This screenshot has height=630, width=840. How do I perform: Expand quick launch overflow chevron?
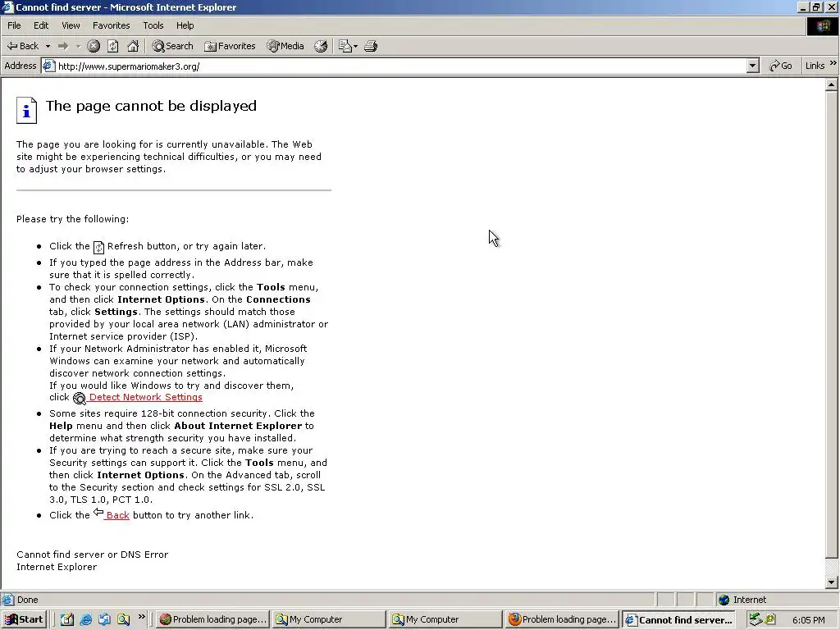(141, 617)
